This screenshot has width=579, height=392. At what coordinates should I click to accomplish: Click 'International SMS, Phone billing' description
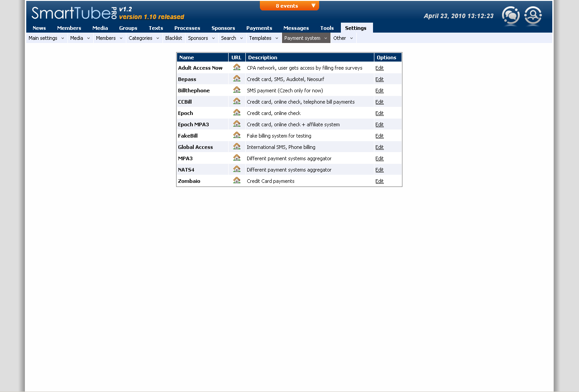281,147
